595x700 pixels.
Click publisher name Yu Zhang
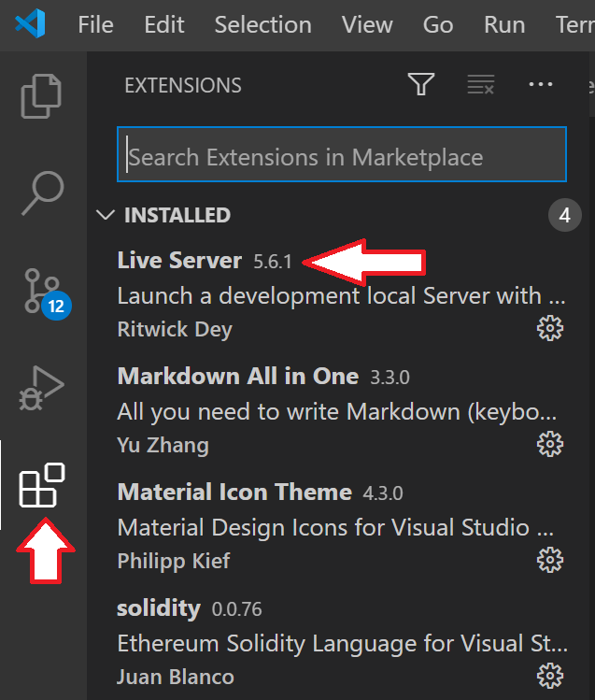pos(163,446)
